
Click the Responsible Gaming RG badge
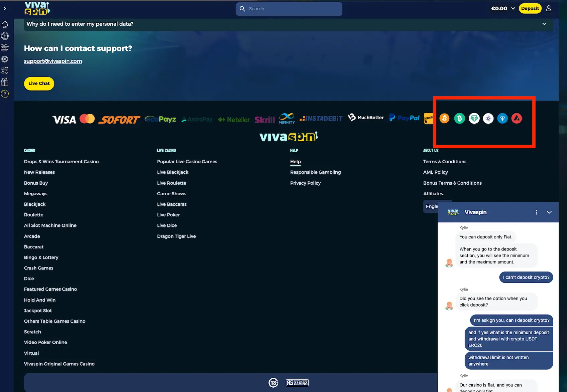(x=297, y=383)
